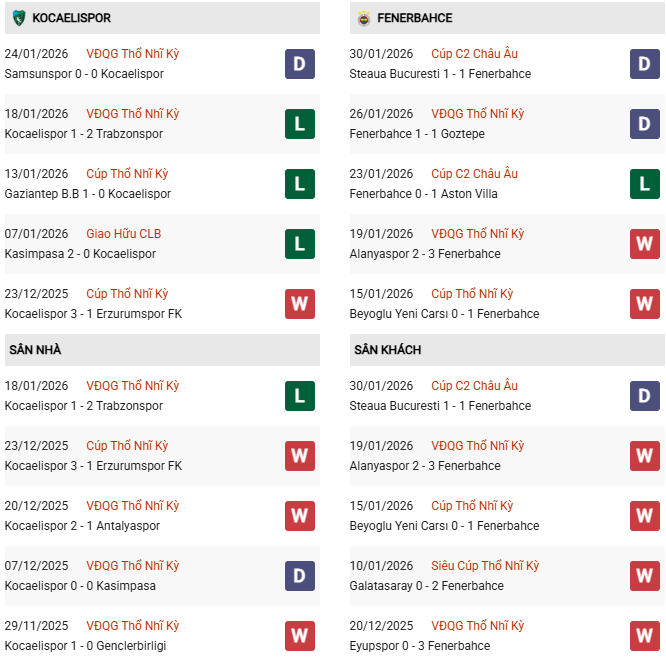
Task: Click the Kocaelispor team logo
Action: 18,18
